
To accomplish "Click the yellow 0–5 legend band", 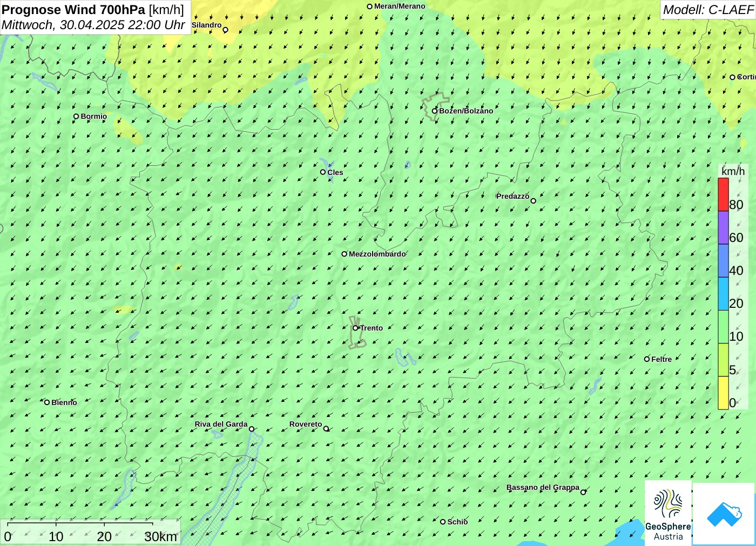I will (724, 393).
